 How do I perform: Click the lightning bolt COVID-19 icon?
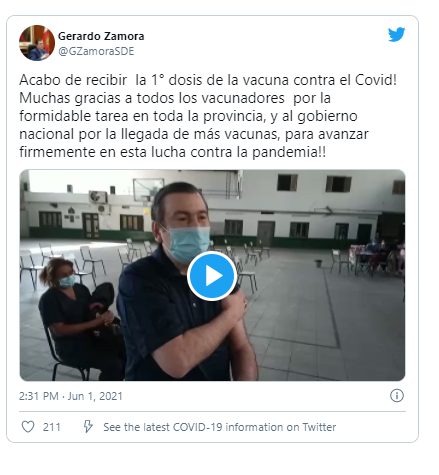(x=88, y=426)
